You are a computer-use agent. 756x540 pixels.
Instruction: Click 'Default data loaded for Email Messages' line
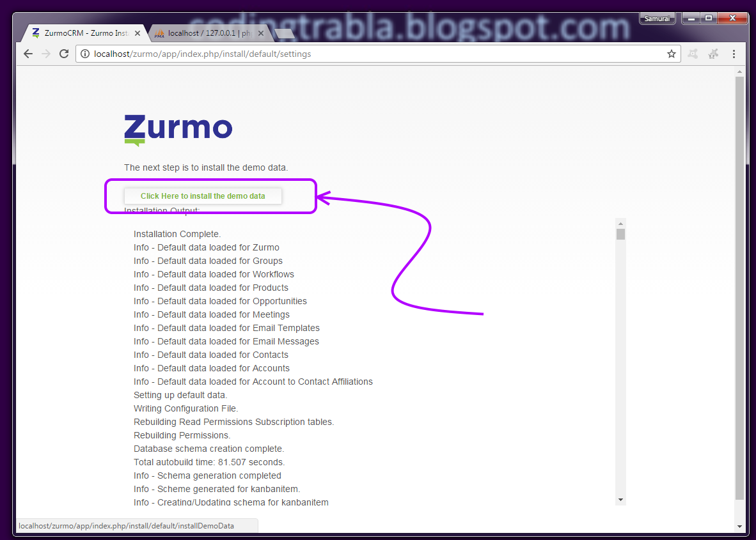[226, 341]
